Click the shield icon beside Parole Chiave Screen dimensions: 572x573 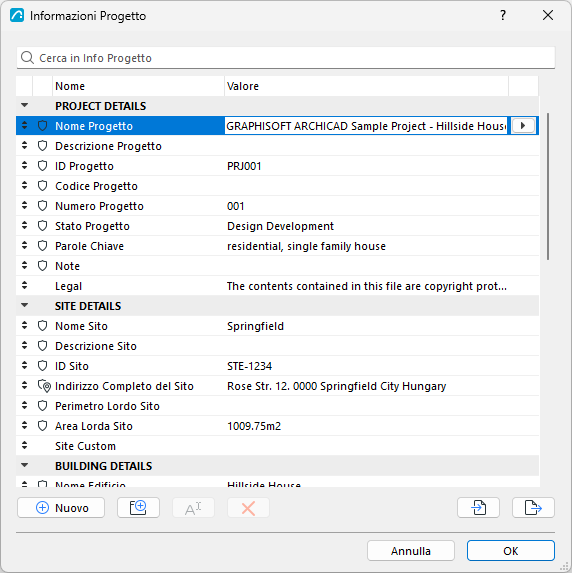[x=42, y=246]
